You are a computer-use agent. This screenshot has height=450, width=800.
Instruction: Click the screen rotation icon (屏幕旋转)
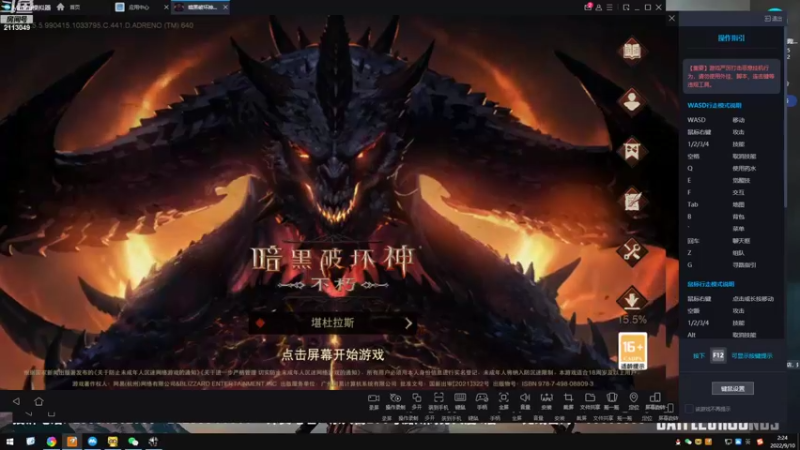[655, 401]
